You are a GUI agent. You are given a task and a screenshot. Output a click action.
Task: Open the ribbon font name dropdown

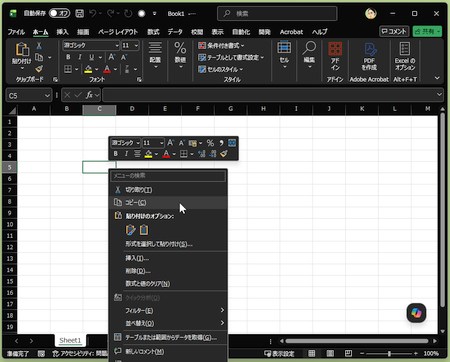pos(117,45)
